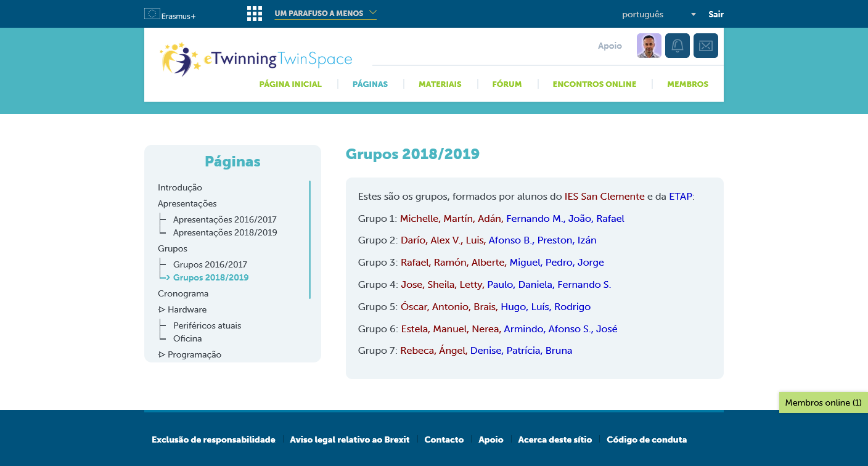The height and width of the screenshot is (466, 868).
Task: Click the Grupos 2018/2019 page heading
Action: point(412,154)
